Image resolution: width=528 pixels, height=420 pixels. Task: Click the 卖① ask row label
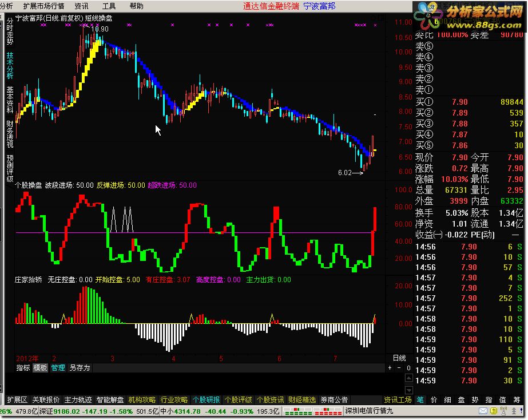tap(424, 90)
